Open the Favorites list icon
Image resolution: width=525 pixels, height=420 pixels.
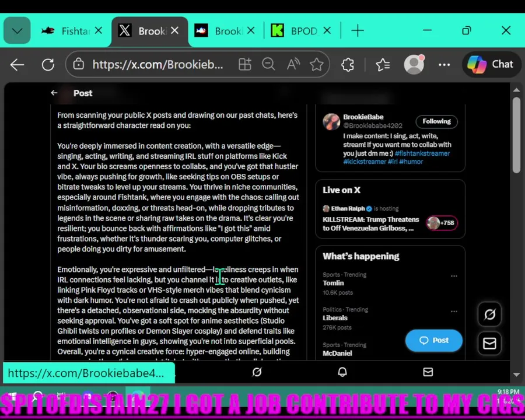[383, 65]
